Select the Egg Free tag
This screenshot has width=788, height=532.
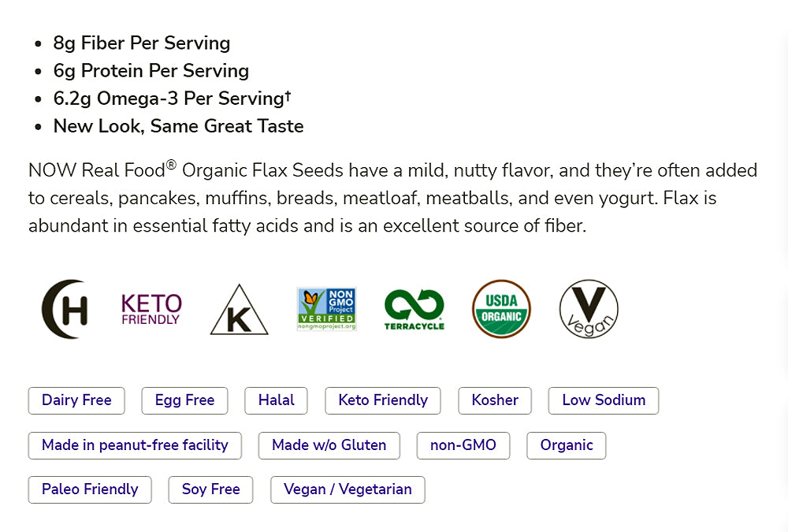[x=184, y=400]
